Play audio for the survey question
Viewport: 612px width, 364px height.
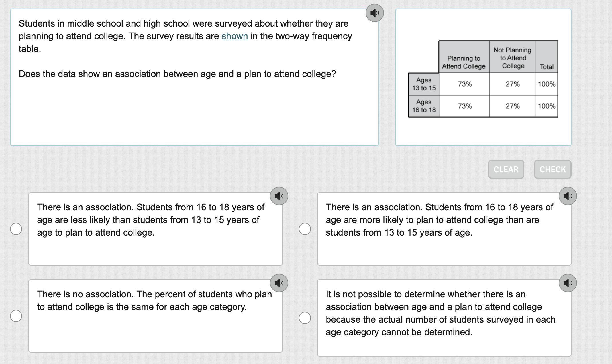[x=374, y=13]
